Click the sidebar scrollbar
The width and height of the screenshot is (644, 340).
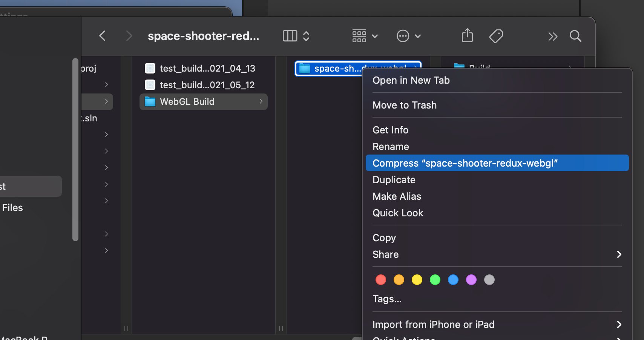(x=75, y=149)
